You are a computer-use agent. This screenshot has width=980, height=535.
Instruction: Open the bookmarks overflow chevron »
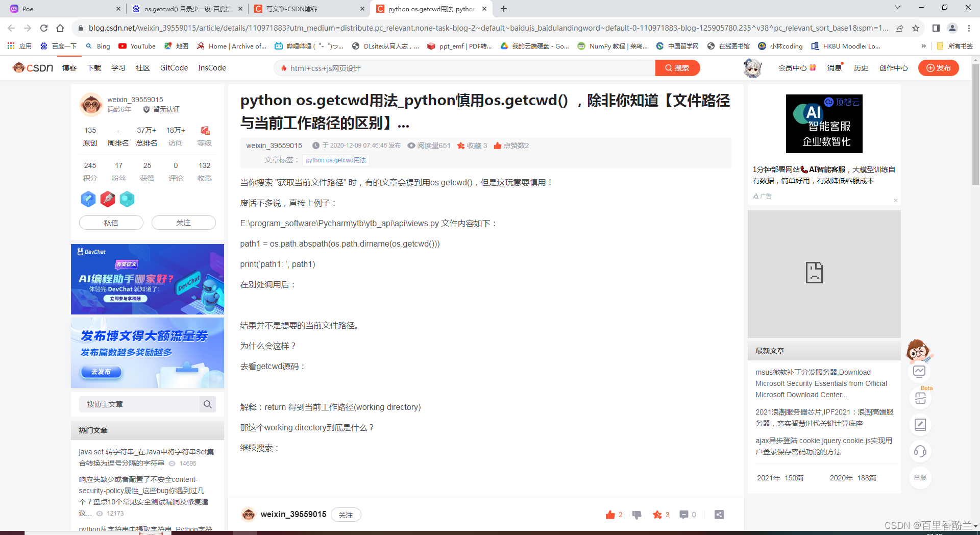[924, 45]
